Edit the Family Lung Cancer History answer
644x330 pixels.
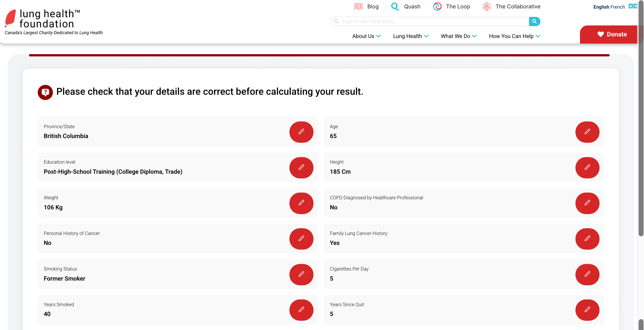[x=587, y=239]
